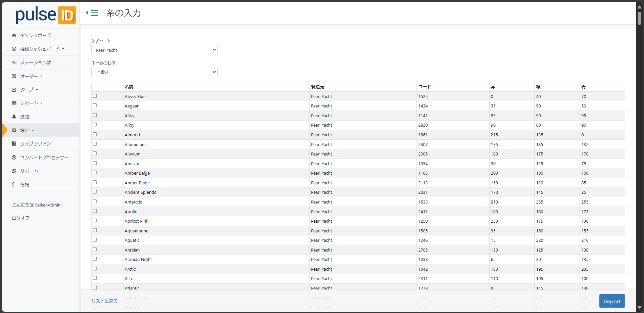Click the scrollbar up arrow
This screenshot has width=644, height=313.
pyautogui.click(x=640, y=7)
